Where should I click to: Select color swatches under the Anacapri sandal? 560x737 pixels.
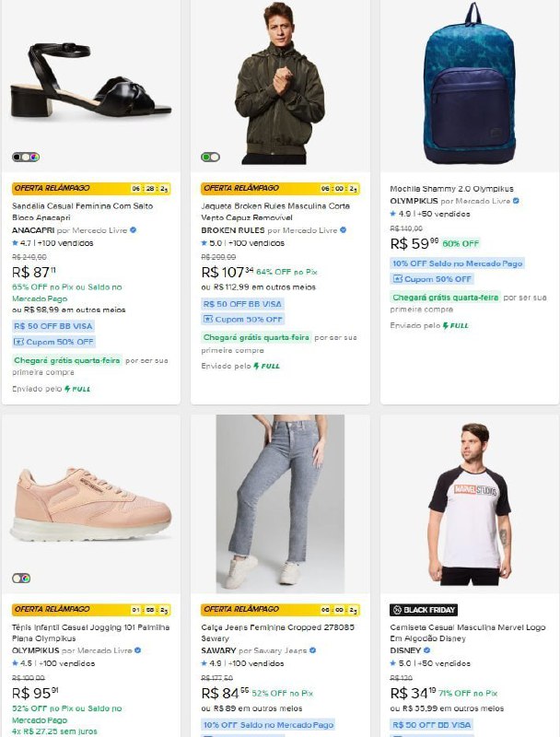click(26, 157)
